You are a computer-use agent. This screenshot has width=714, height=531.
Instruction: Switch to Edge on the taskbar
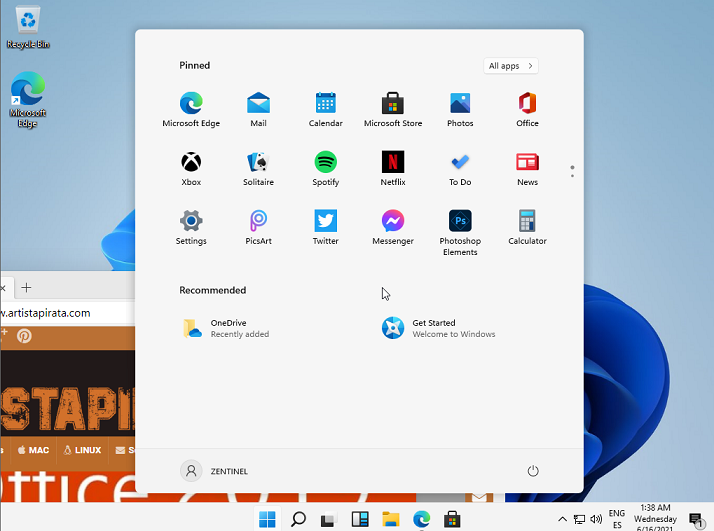click(422, 519)
